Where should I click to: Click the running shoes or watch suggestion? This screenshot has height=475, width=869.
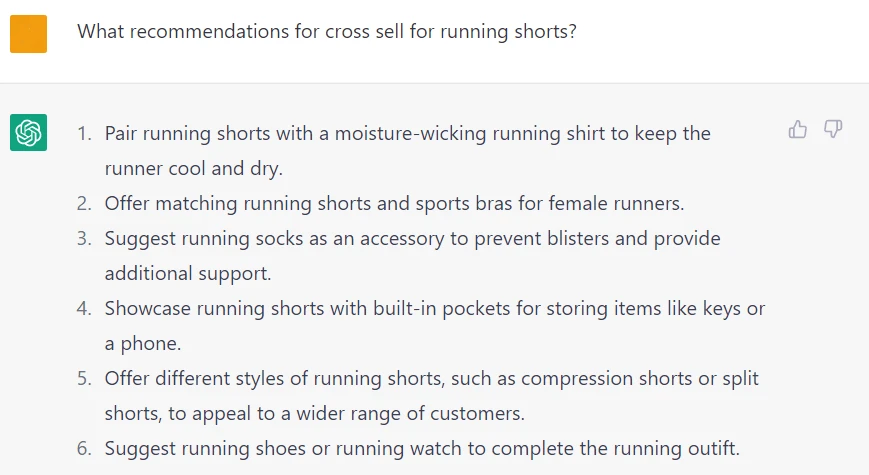(x=422, y=448)
